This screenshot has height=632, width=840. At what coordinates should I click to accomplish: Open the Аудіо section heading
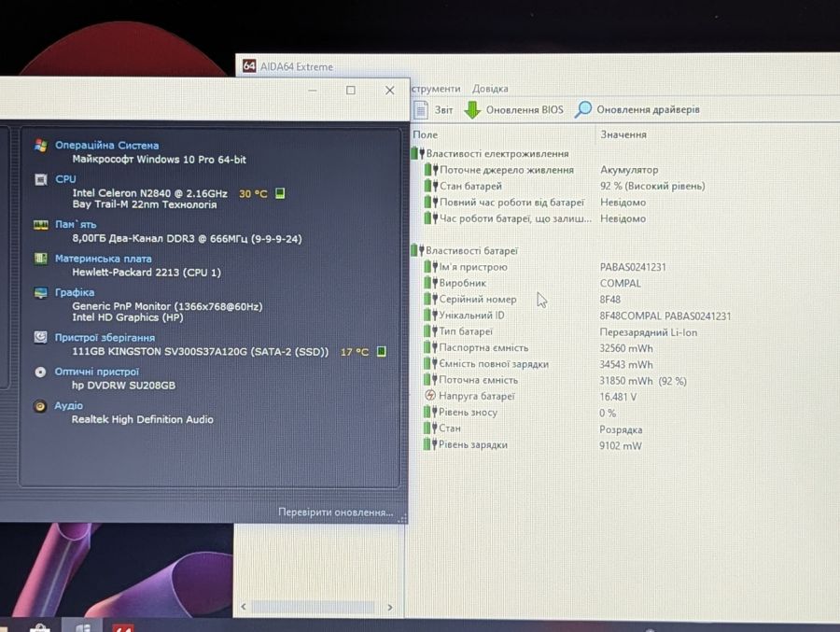tap(68, 406)
